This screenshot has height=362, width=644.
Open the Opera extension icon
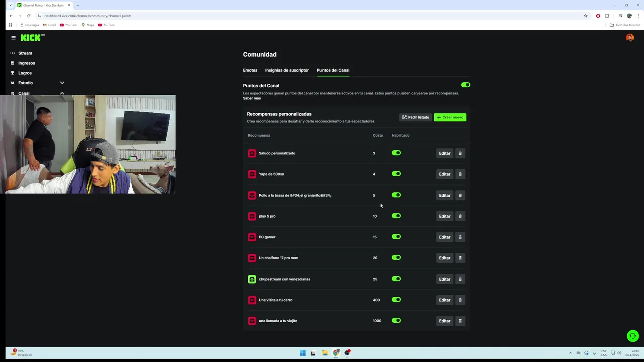[x=598, y=16]
